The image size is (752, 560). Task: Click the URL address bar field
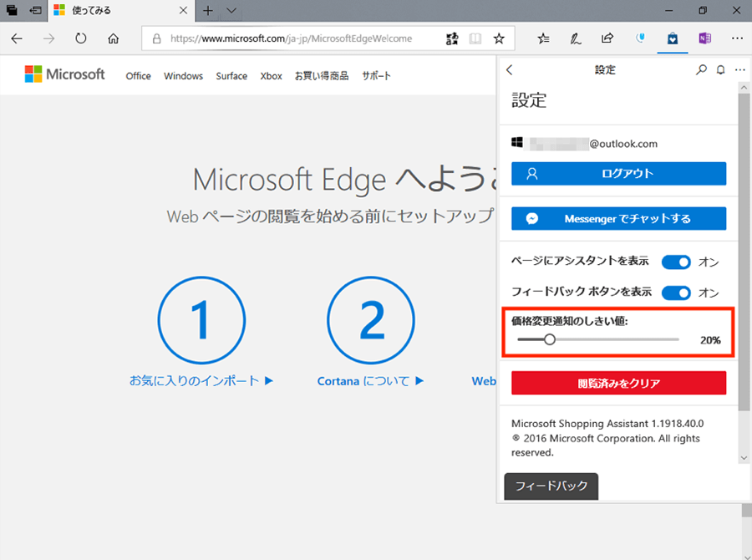pyautogui.click(x=301, y=38)
